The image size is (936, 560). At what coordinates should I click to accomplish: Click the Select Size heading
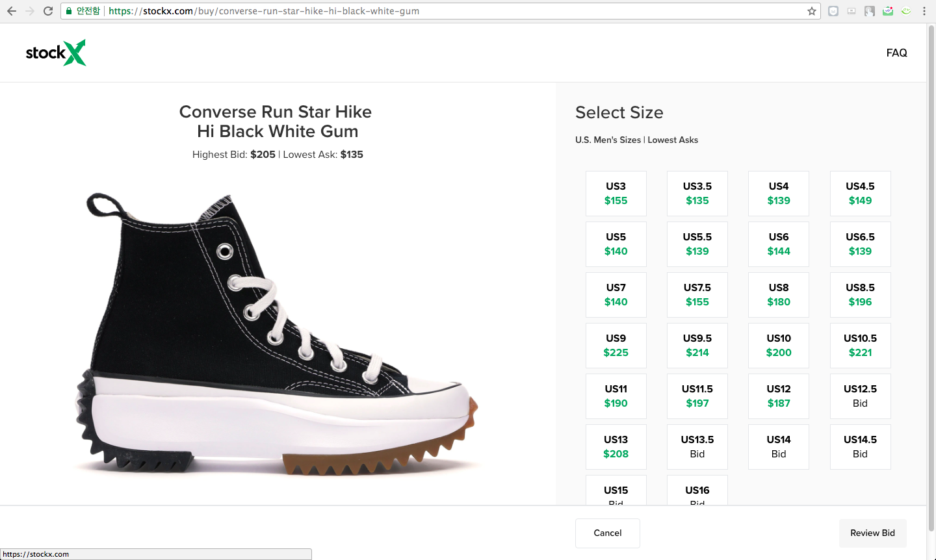(x=619, y=112)
